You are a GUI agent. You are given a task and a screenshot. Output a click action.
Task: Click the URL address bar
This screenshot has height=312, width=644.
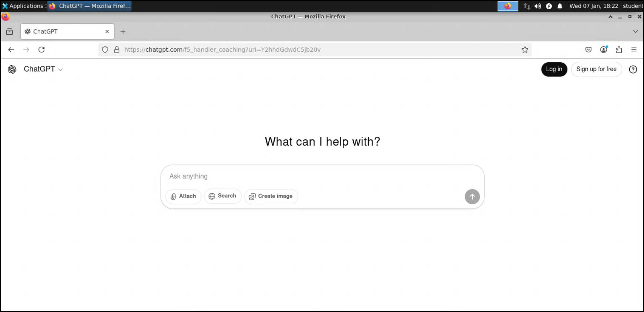click(x=315, y=49)
